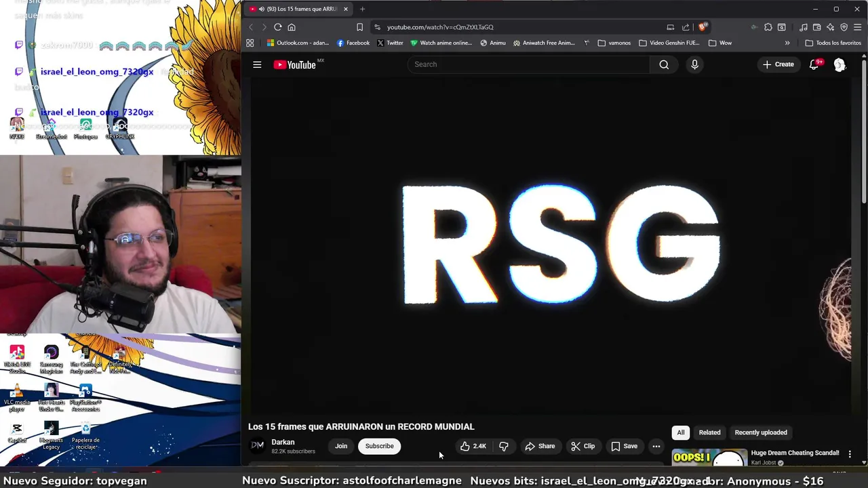Click into the YouTube search field
868x488 pixels.
coord(529,64)
